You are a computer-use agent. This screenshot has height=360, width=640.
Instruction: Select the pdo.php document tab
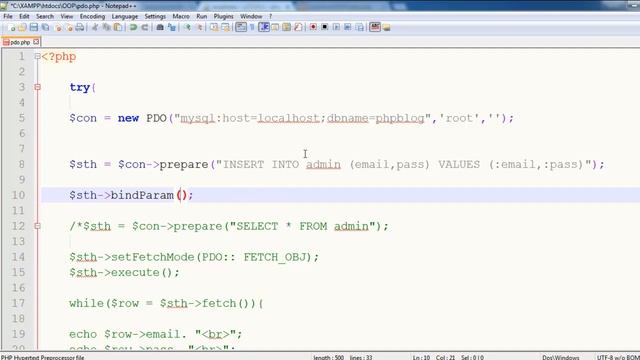[20, 42]
